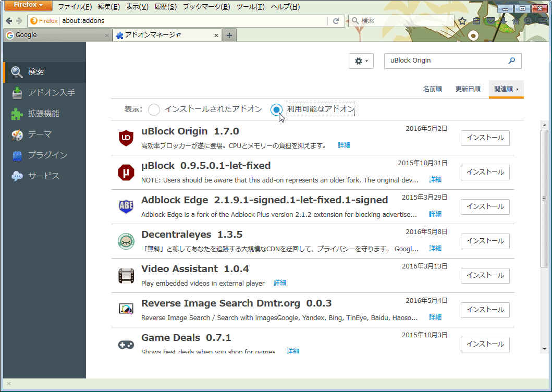Install Reverse Image Search Dmtr.org

pyautogui.click(x=485, y=310)
